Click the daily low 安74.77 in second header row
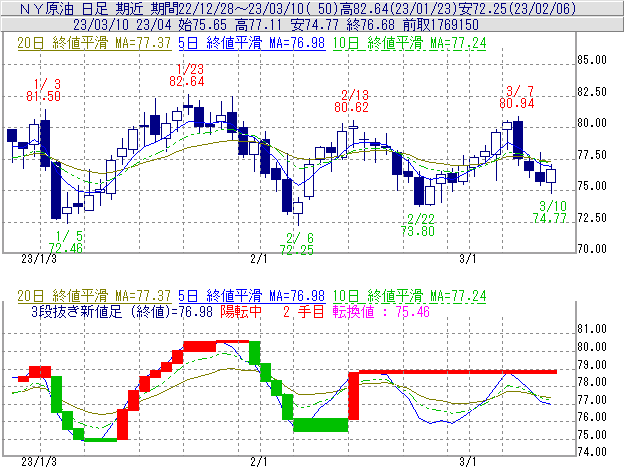Screen dimensions: 624x475 pyautogui.click(x=315, y=25)
